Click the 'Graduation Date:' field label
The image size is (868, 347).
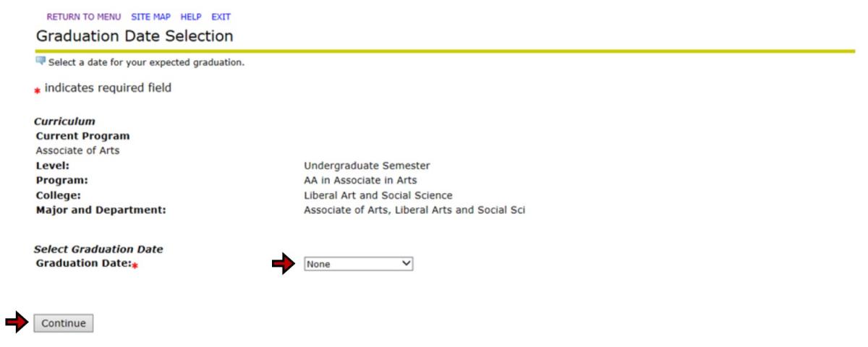coord(83,264)
